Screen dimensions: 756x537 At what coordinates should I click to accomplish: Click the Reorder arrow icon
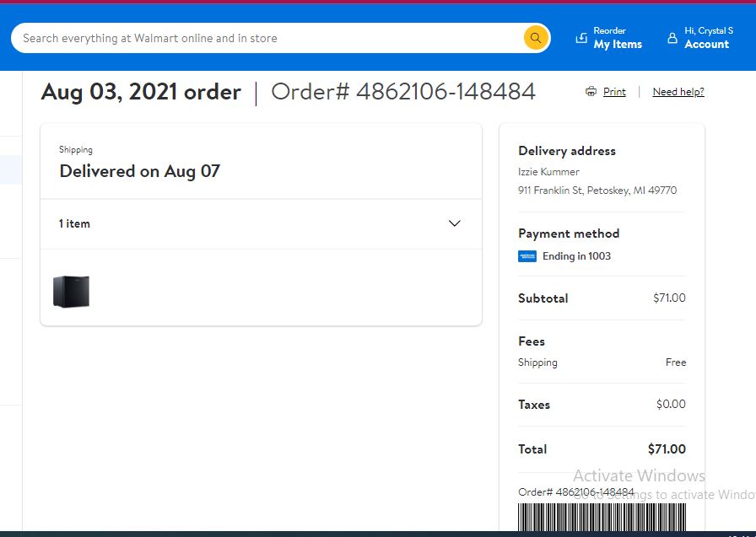[581, 38]
